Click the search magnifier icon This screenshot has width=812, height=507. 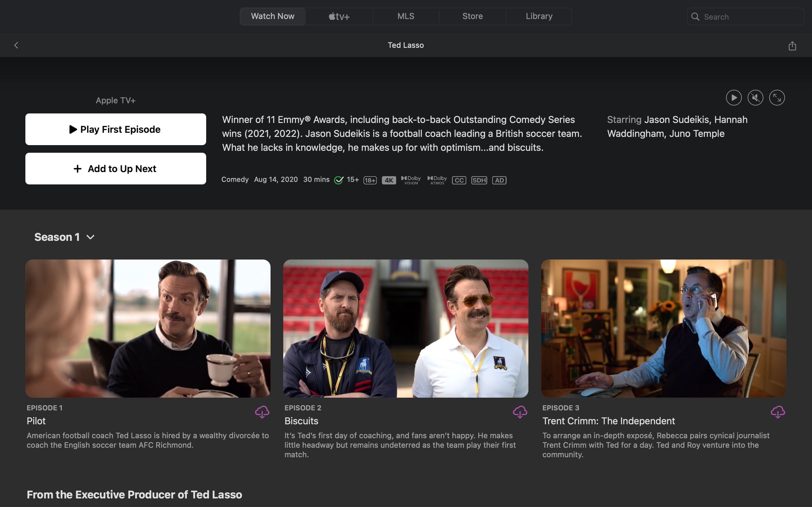(x=695, y=17)
